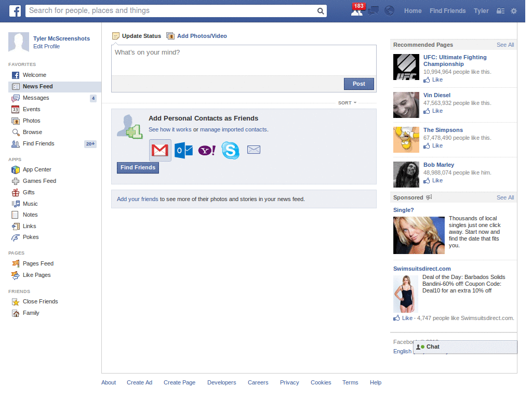Open the messages icon in top bar
The height and width of the screenshot is (399, 532).
click(x=373, y=11)
